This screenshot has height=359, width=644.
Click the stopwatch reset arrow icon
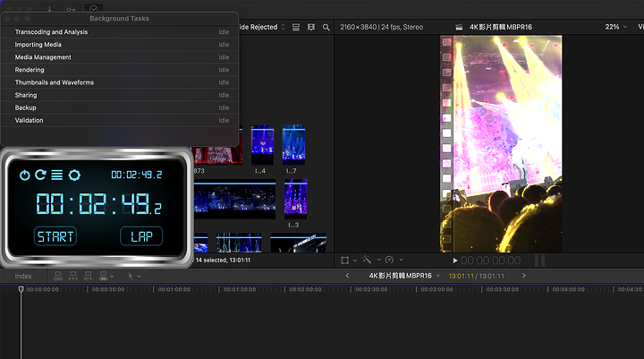click(40, 175)
